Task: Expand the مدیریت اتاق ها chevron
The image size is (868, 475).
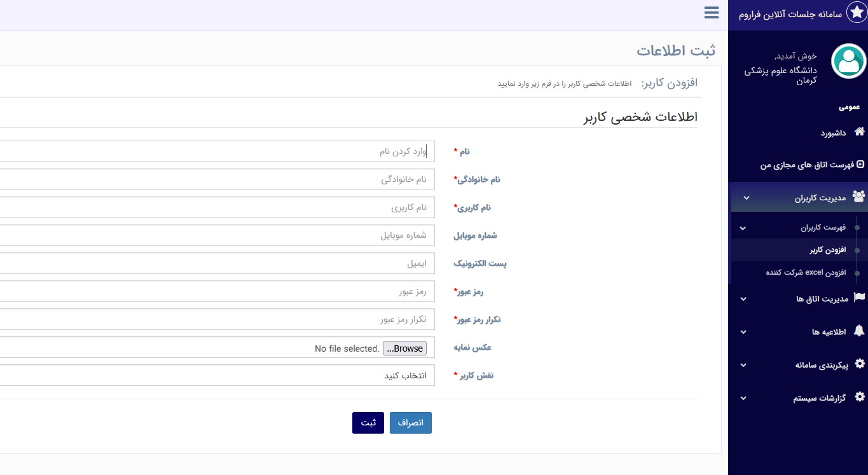Action: pyautogui.click(x=743, y=299)
